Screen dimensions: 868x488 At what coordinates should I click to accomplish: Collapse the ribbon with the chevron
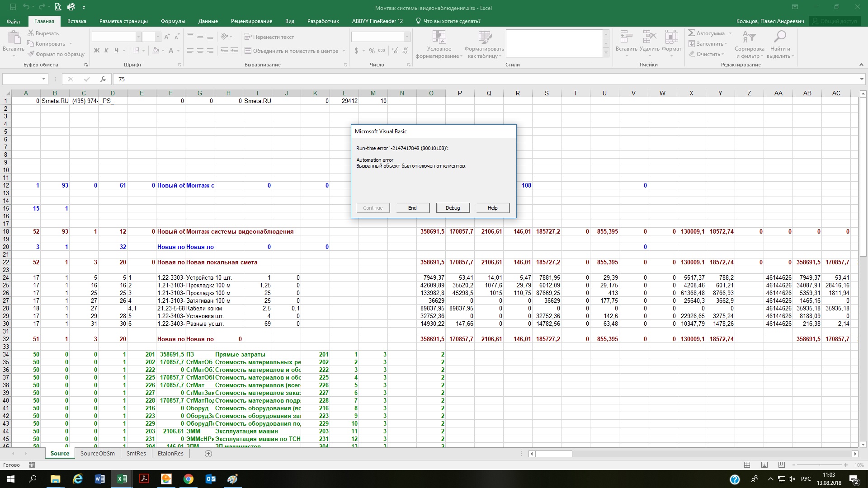click(x=861, y=65)
